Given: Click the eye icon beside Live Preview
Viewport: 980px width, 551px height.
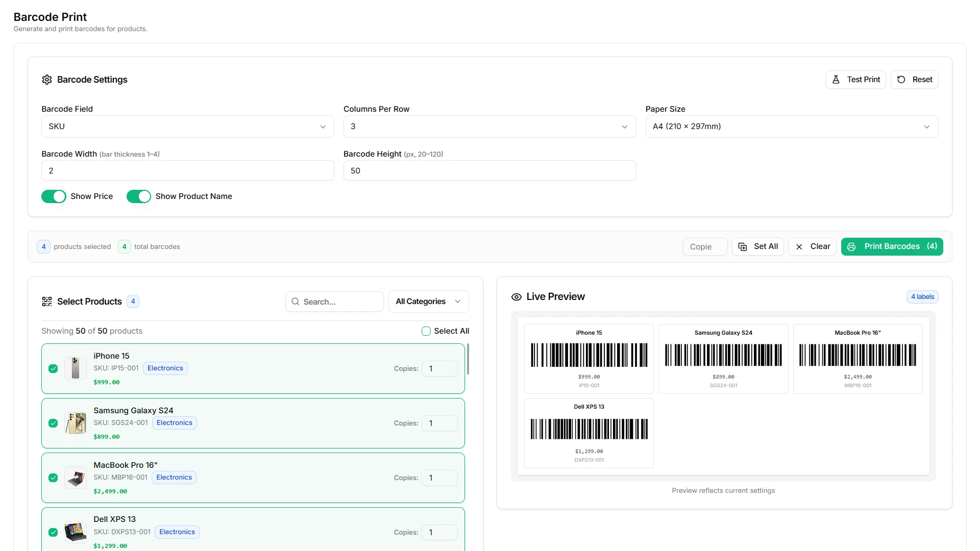Looking at the screenshot, I should point(517,297).
